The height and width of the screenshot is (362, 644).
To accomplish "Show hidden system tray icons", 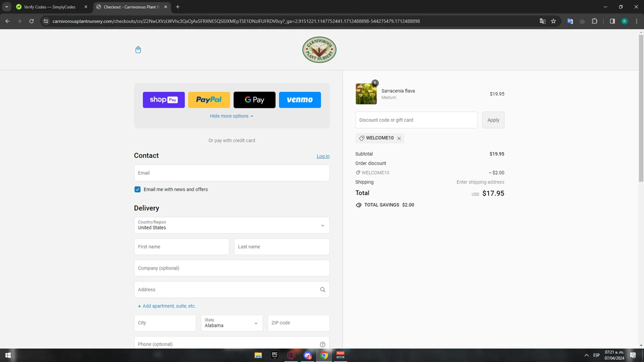I will (586, 355).
